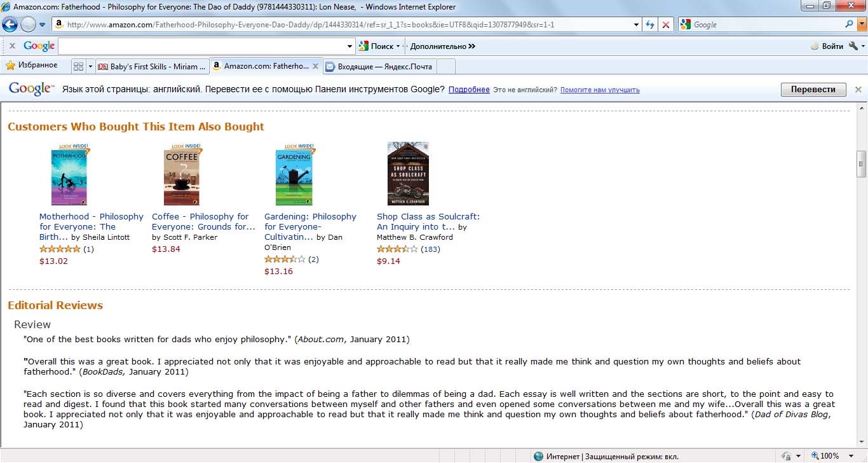Click the Quick Tabs grid icon
The height and width of the screenshot is (463, 868).
tap(79, 66)
